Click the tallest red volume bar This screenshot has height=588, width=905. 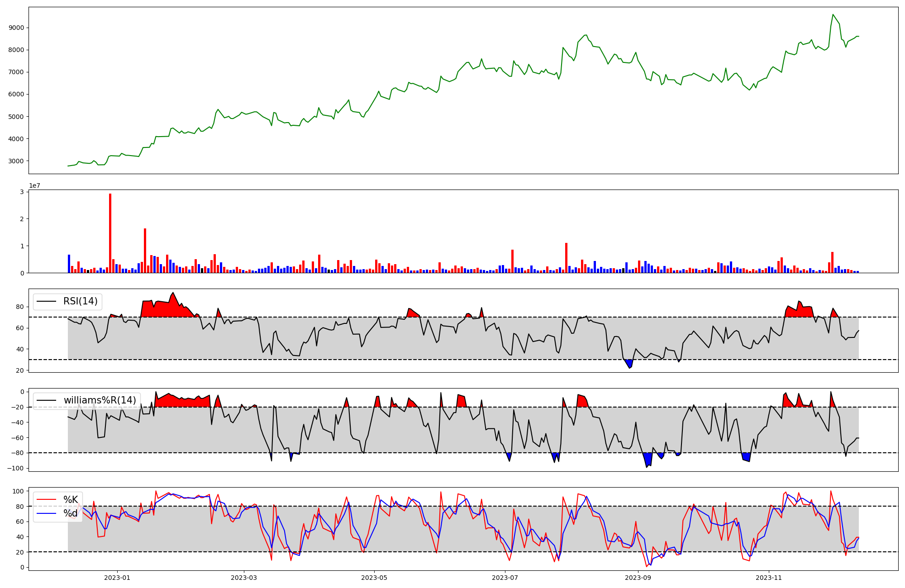(x=110, y=233)
